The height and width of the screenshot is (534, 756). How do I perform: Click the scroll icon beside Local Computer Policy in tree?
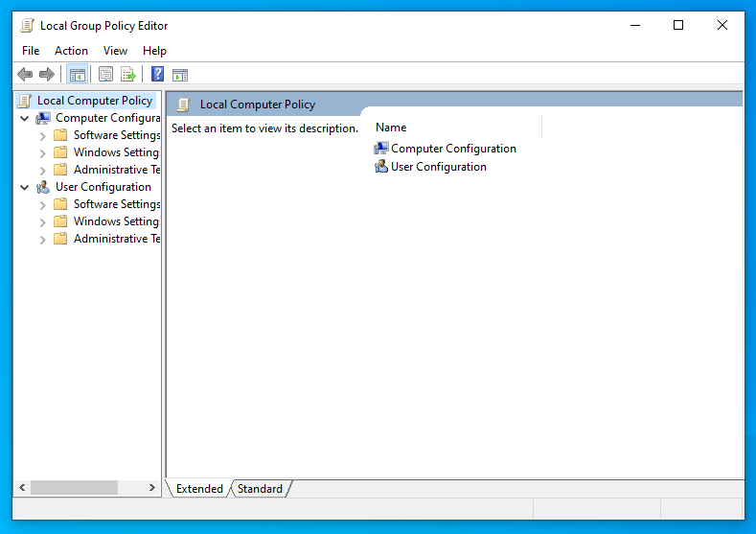click(x=25, y=101)
